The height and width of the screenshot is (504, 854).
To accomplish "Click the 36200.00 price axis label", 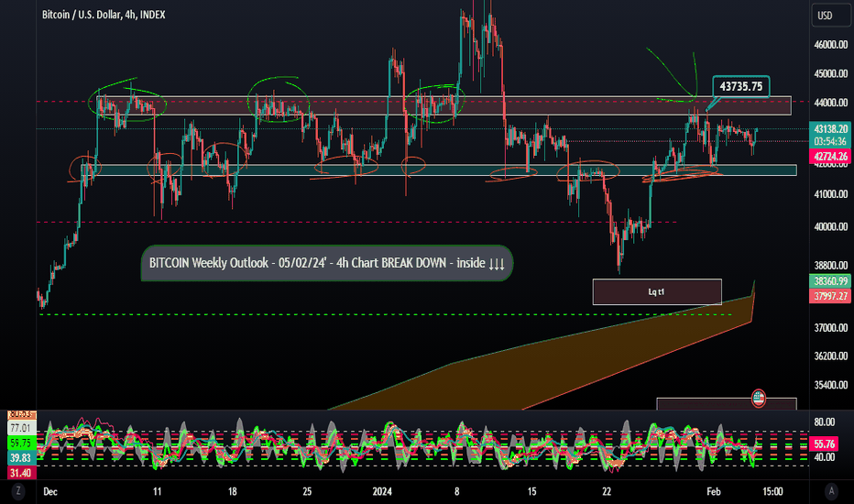I will (830, 356).
